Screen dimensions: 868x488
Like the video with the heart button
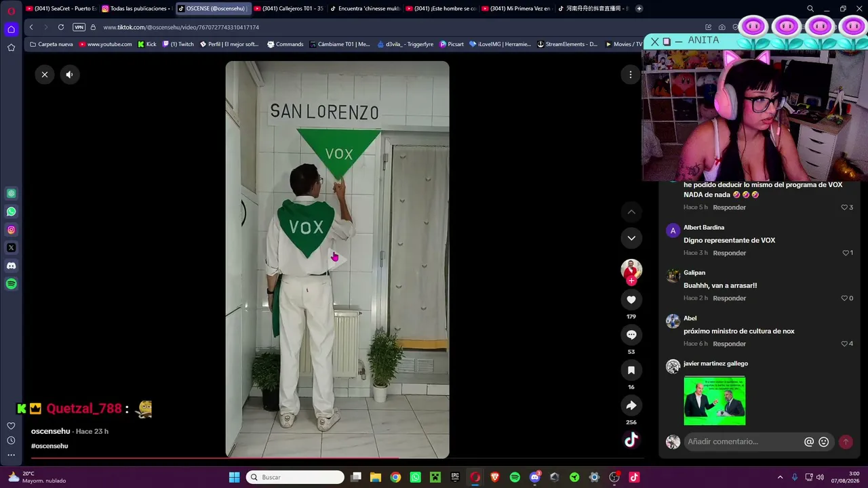(631, 300)
